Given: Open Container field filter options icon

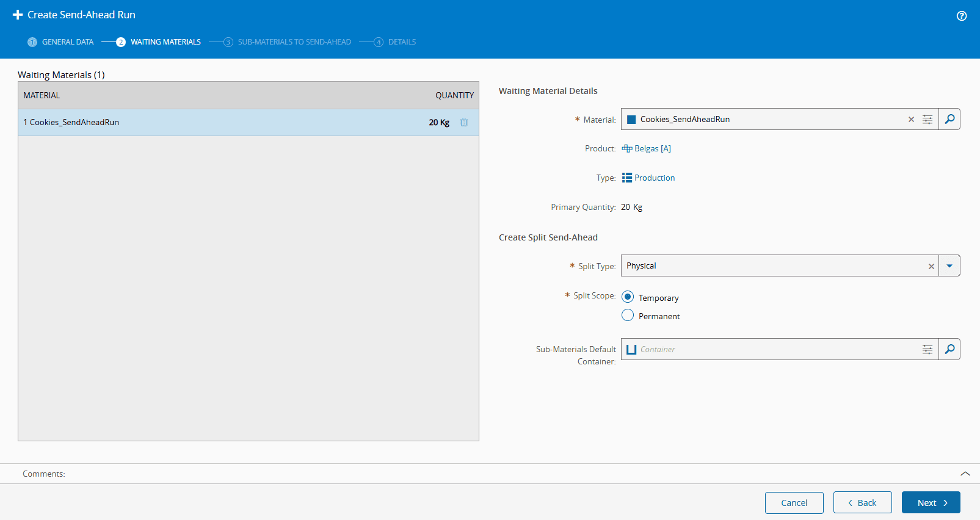Looking at the screenshot, I should tap(927, 350).
